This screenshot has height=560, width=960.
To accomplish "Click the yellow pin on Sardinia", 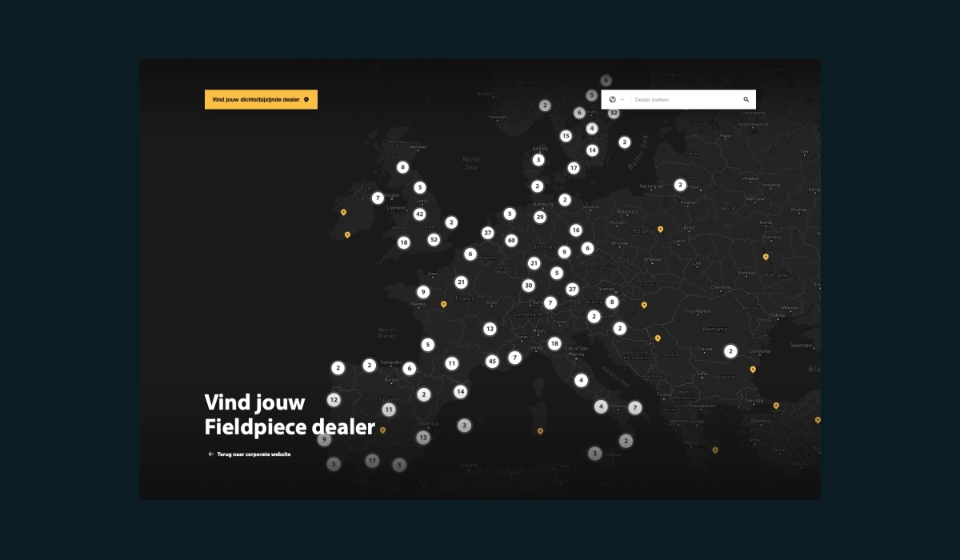I will coord(540,431).
